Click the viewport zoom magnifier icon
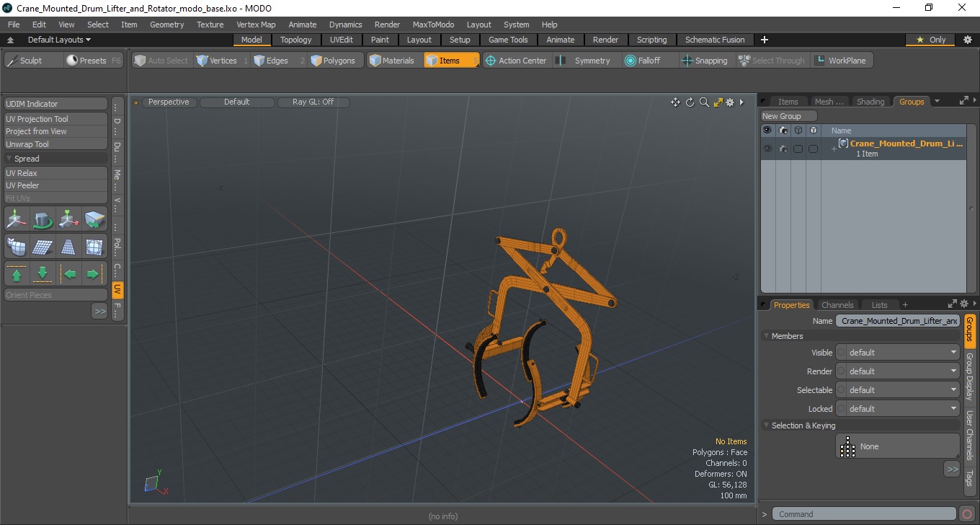 704,102
